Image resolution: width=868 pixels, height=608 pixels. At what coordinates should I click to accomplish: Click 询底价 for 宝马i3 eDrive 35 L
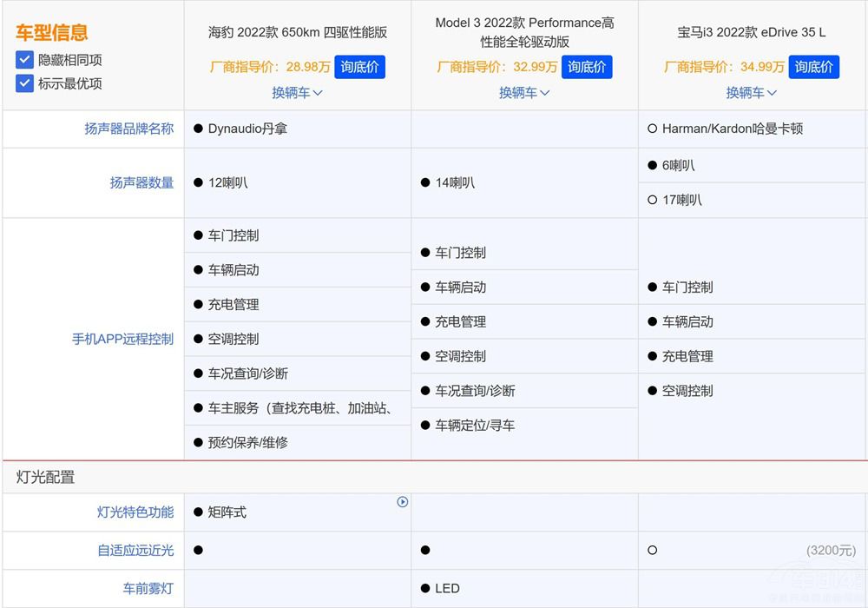(x=814, y=66)
